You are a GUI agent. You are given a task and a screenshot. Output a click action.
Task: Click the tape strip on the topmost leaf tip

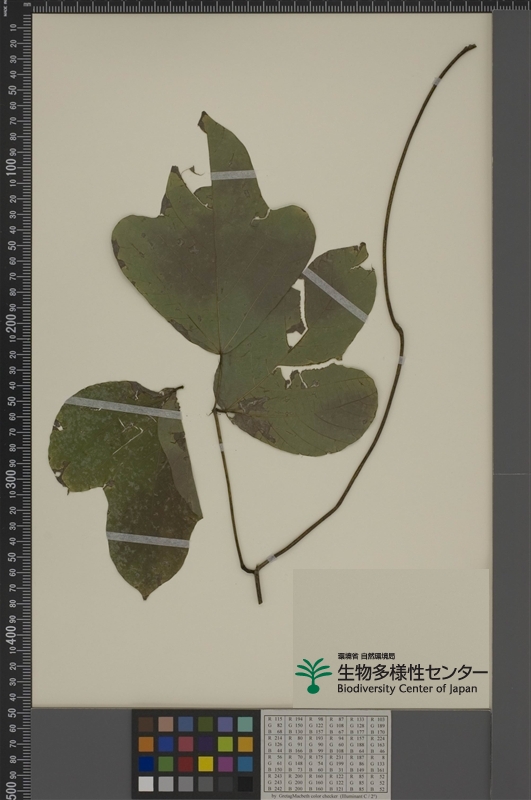[233, 174]
